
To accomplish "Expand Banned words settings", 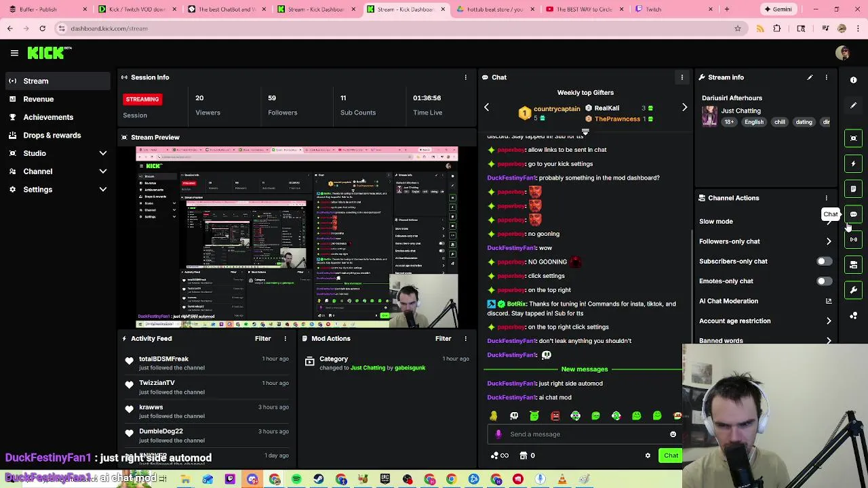I will (829, 341).
